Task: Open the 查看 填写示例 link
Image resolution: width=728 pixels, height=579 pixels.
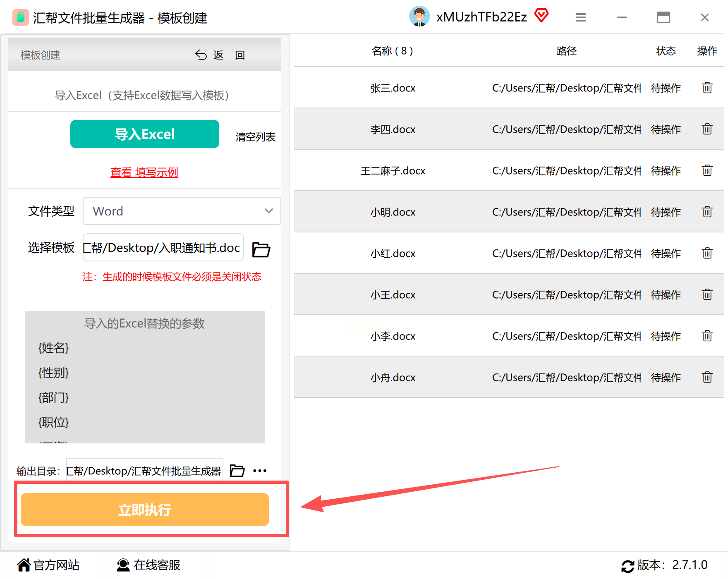Action: (144, 172)
